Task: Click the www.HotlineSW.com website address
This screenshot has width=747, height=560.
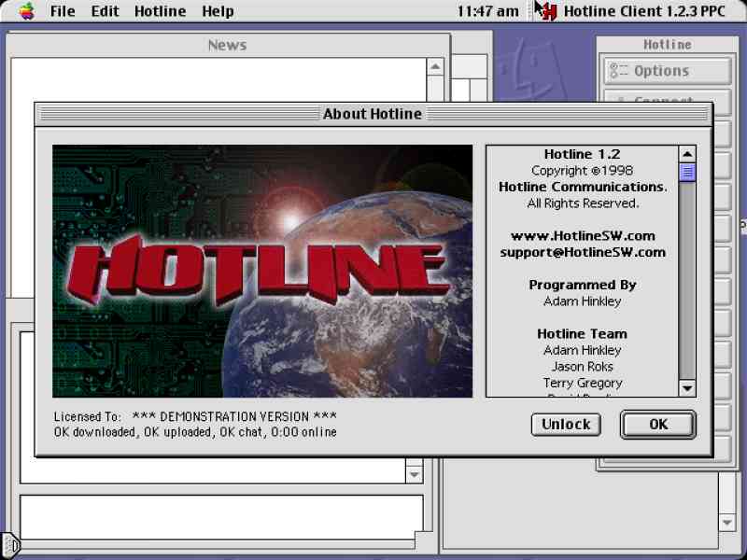Action: click(583, 235)
